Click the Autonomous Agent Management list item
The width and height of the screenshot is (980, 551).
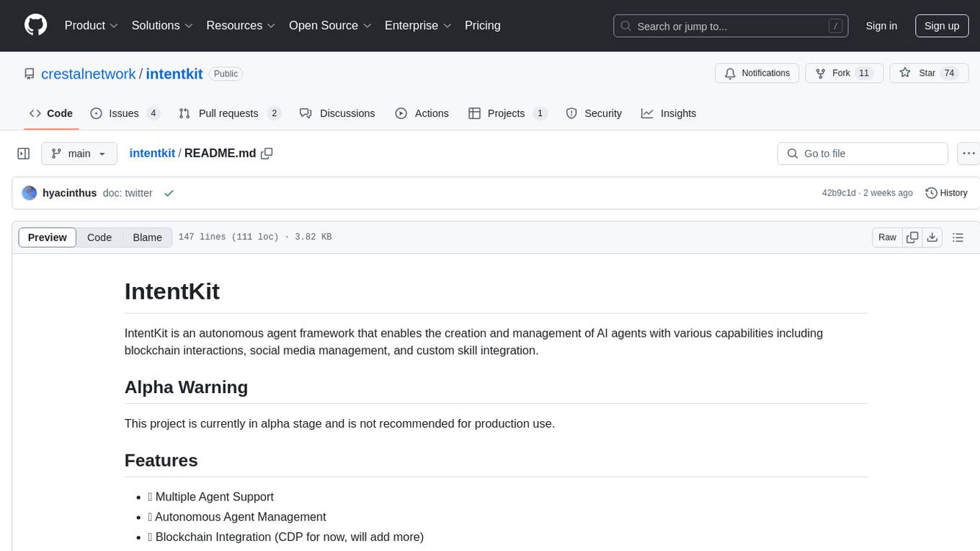tap(237, 517)
